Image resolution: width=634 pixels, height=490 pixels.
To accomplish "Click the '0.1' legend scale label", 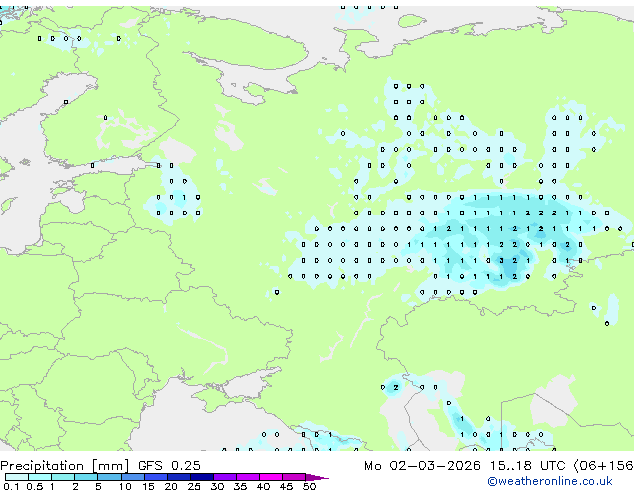I will pyautogui.click(x=11, y=486).
